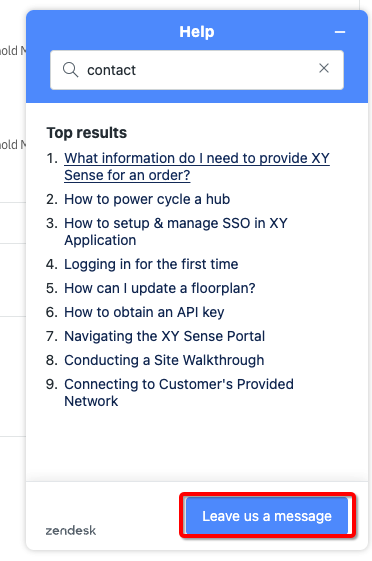Click the magnifying glass search icon
Viewport: 372px width, 561px height.
(x=70, y=69)
